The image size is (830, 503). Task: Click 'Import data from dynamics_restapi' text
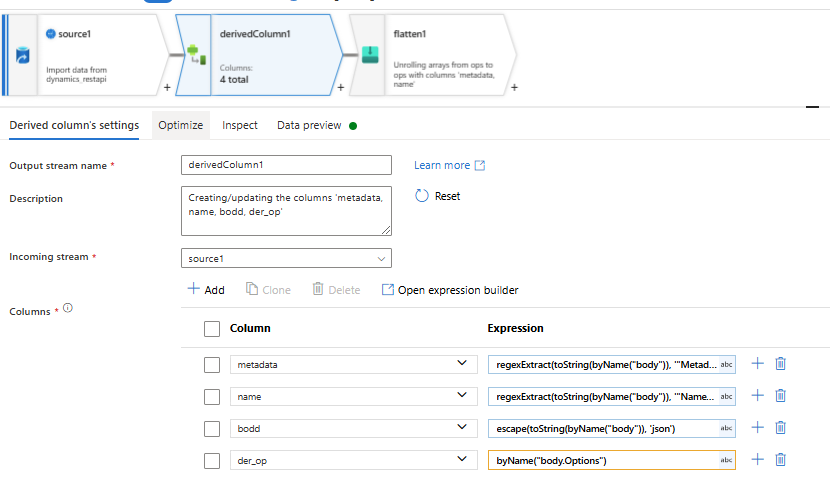(76, 74)
